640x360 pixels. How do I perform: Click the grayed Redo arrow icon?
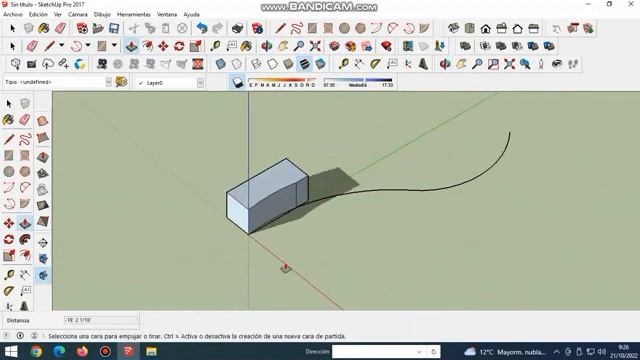218,28
